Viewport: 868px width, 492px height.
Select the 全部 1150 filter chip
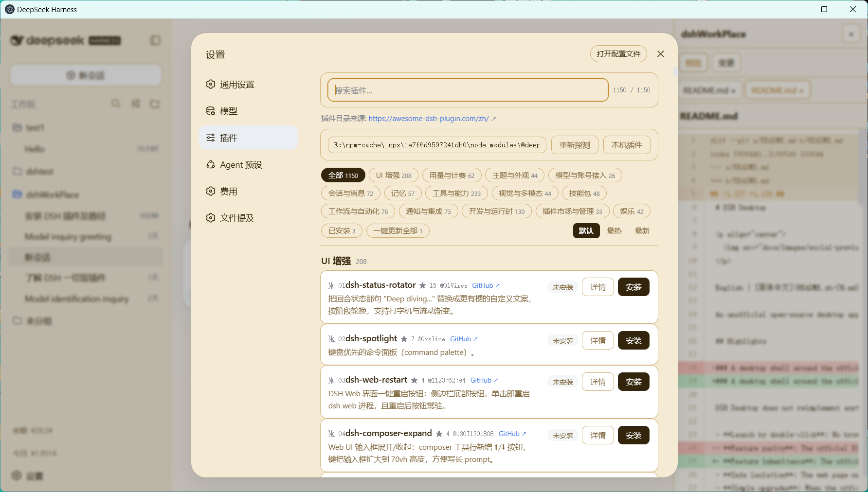(343, 176)
